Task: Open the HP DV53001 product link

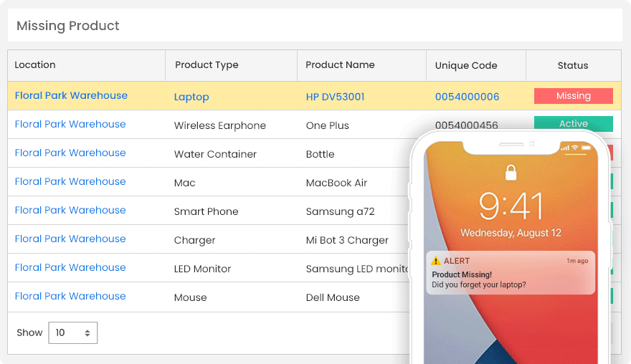Action: coord(335,97)
